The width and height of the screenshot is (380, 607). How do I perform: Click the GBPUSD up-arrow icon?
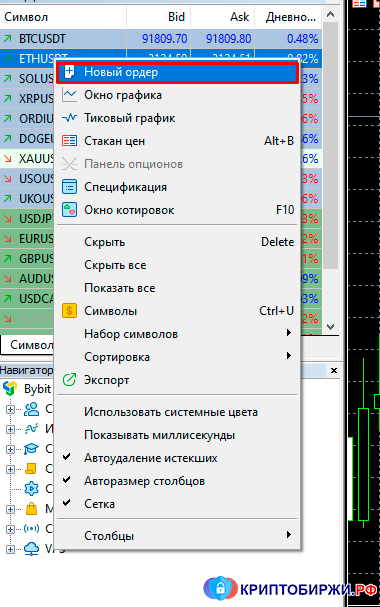7,258
